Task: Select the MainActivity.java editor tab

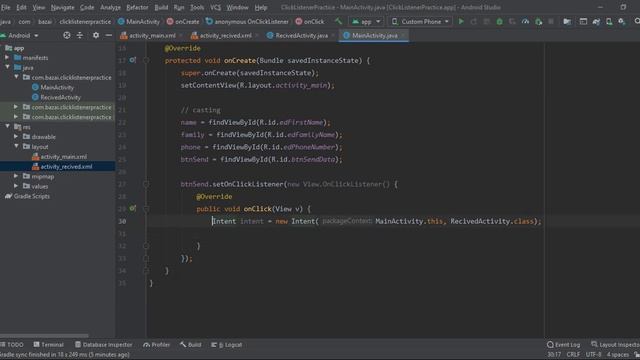Action: point(373,36)
